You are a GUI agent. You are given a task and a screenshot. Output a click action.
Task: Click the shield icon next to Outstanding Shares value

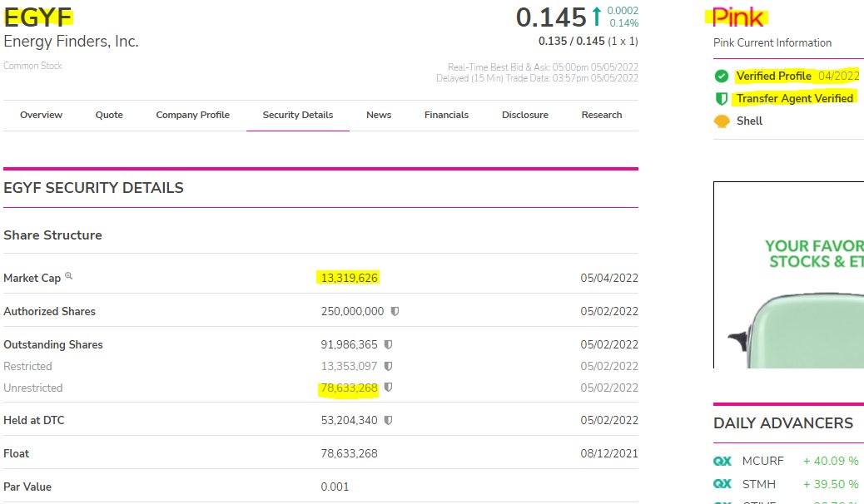pos(388,345)
